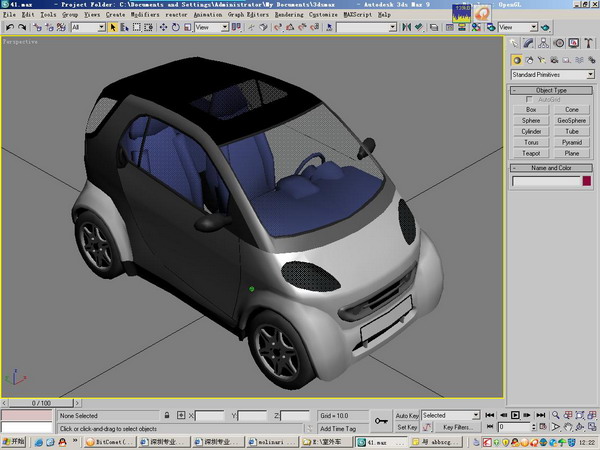600x450 pixels.
Task: Open the Display panel tab
Action: tap(574, 44)
